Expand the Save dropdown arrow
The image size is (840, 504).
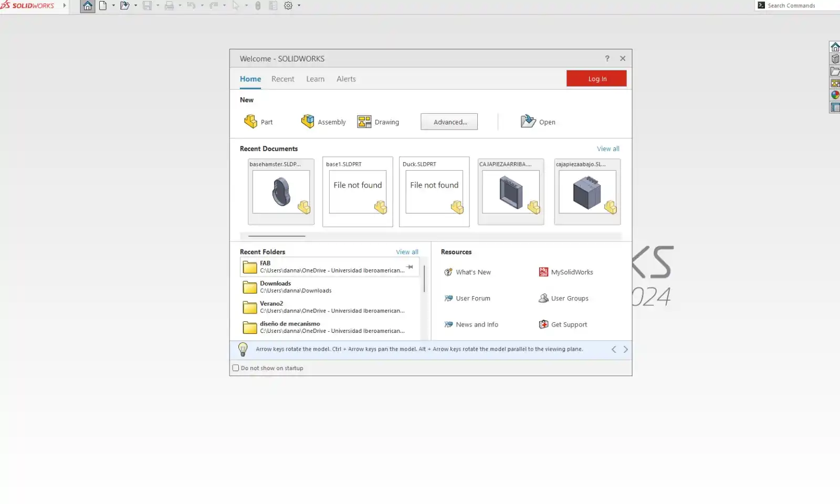(x=157, y=6)
